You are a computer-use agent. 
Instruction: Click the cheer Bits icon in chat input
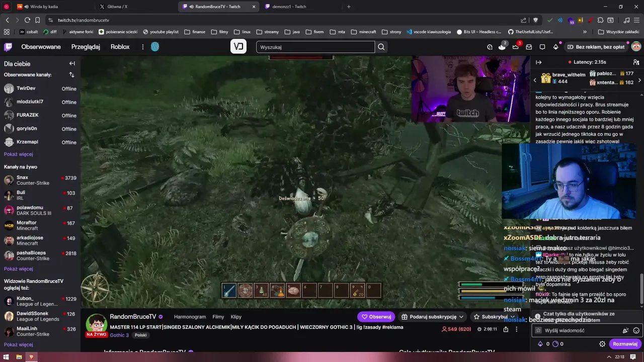click(625, 330)
